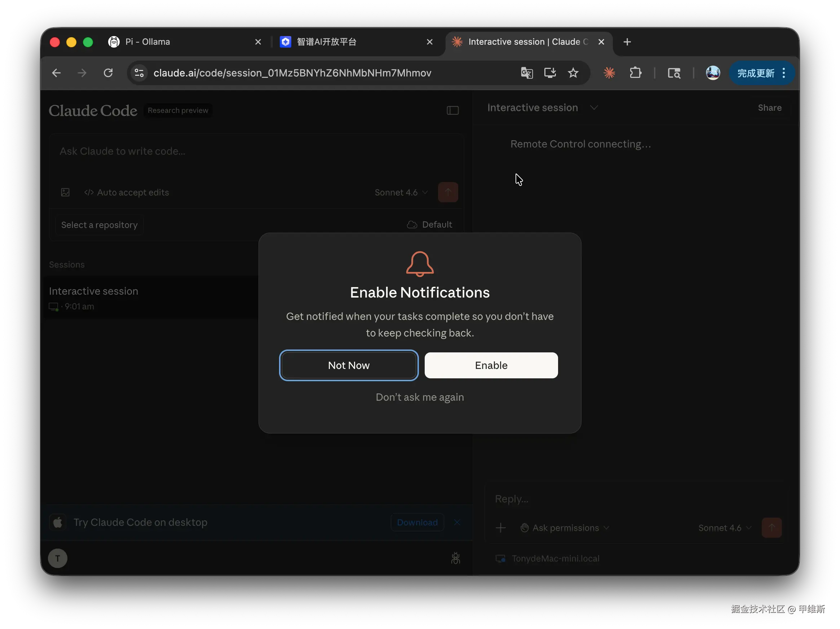Switch to the Pi - Ollama tab
The image size is (840, 629).
(x=148, y=42)
